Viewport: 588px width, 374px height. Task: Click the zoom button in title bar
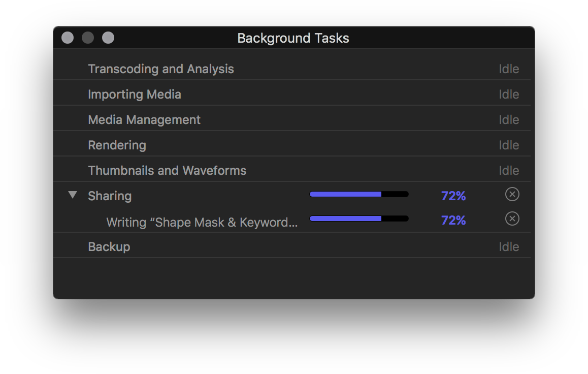(x=108, y=38)
